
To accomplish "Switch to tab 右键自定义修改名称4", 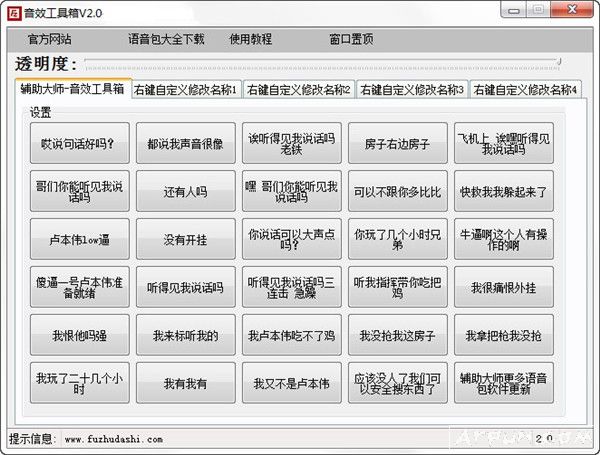I will pyautogui.click(x=525, y=90).
